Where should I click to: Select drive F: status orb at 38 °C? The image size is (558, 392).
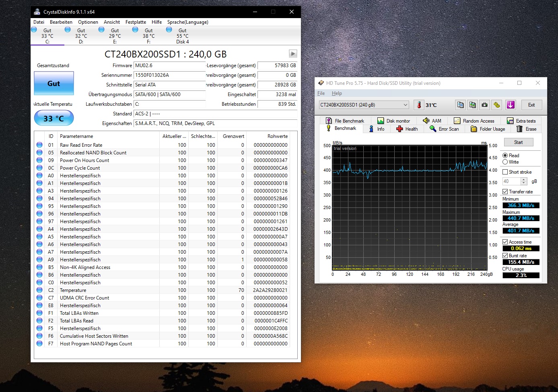(136, 30)
